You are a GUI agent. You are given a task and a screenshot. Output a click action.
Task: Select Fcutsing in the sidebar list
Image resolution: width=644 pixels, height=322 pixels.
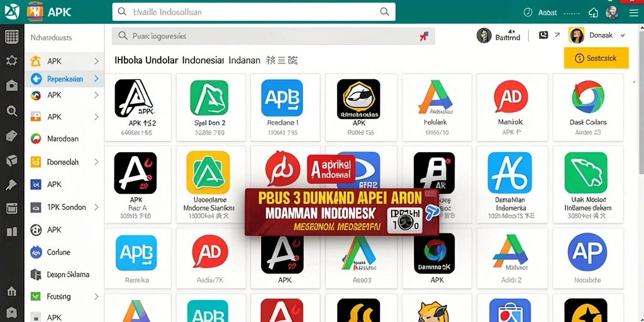pyautogui.click(x=58, y=296)
